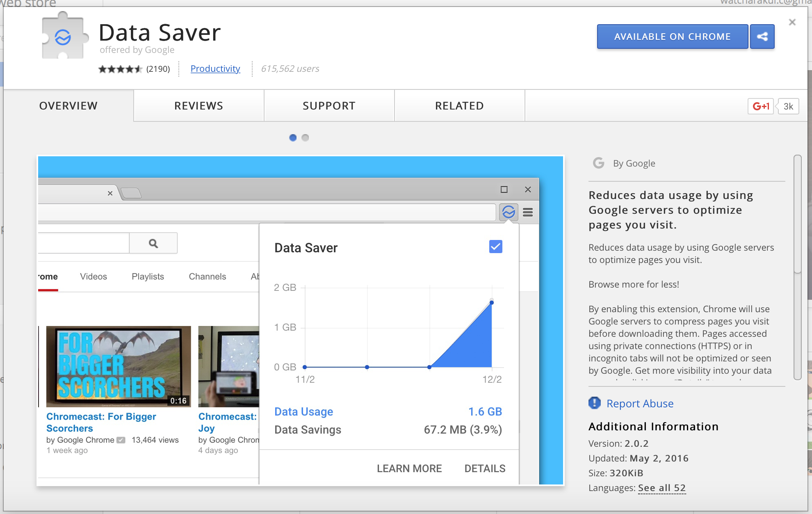
Task: Click Details in the screenshot popup
Action: tap(485, 468)
